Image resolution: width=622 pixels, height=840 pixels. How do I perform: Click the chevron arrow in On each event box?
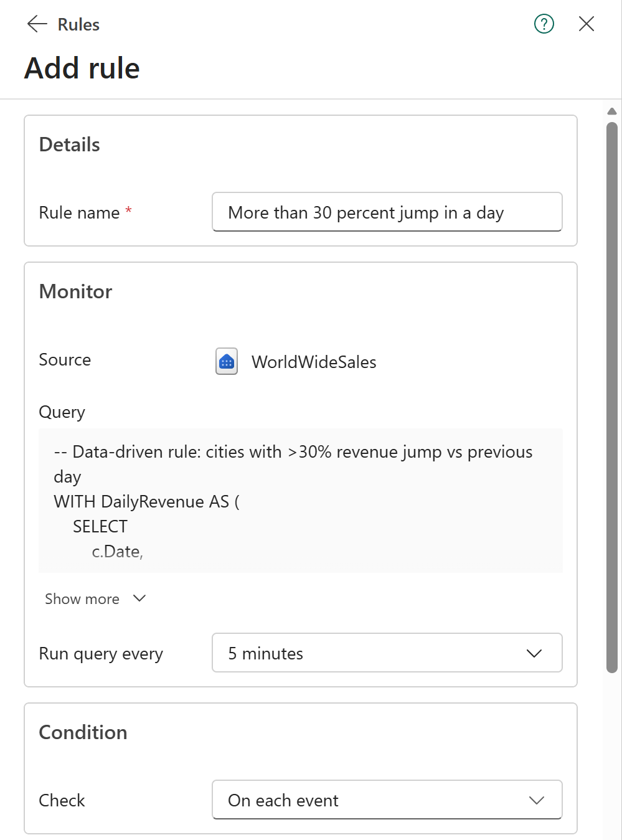tap(536, 800)
